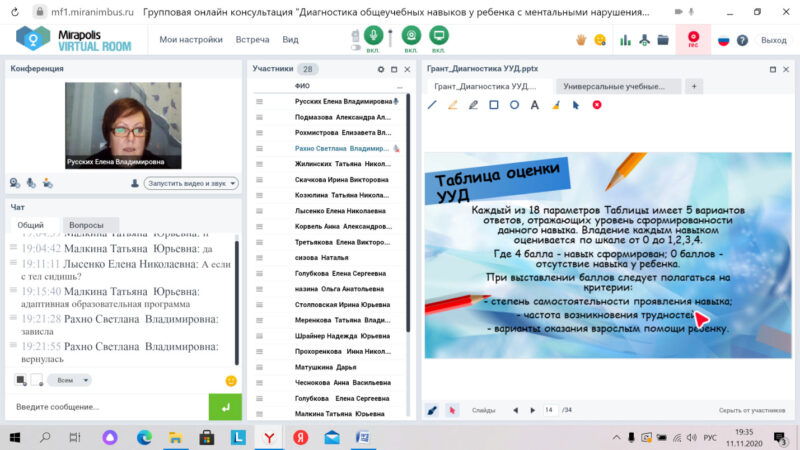Open Microsoft Edge from the taskbar
800x450 pixels.
click(x=144, y=437)
